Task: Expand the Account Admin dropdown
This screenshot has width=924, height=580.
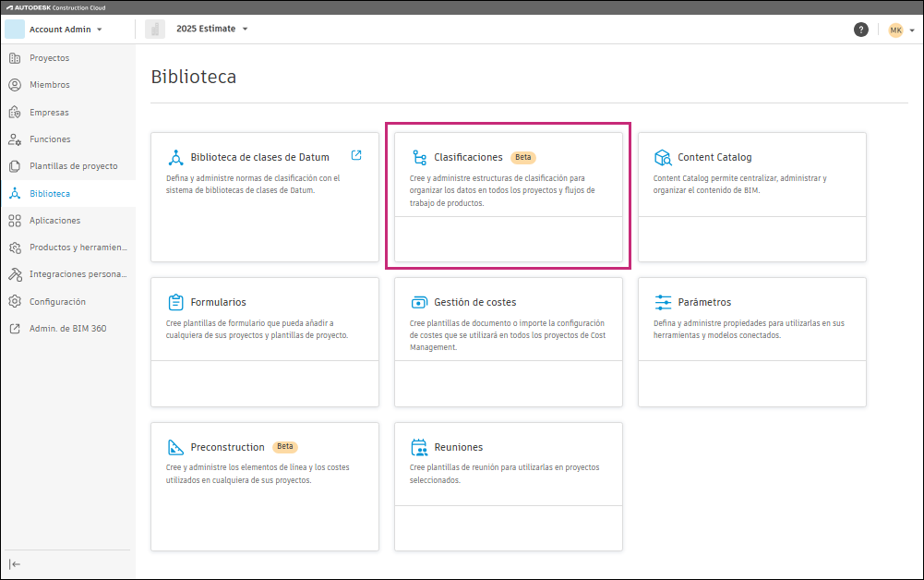Action: point(99,30)
